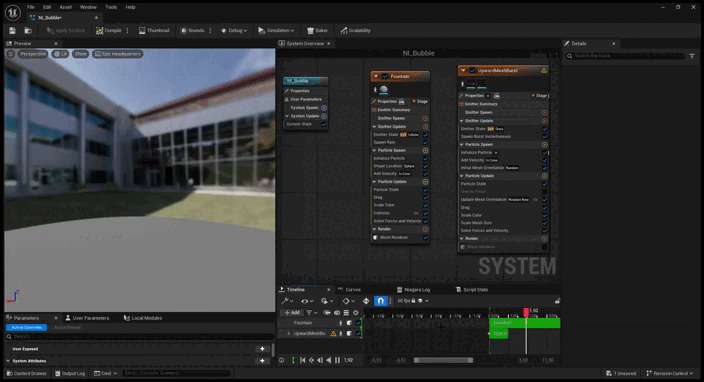Open the File menu

(31, 7)
